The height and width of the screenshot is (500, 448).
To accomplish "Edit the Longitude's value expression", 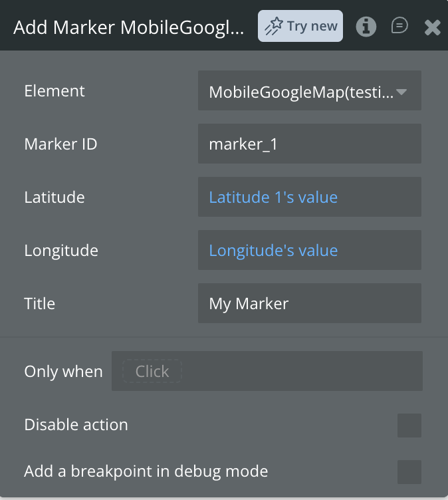I will (x=273, y=251).
